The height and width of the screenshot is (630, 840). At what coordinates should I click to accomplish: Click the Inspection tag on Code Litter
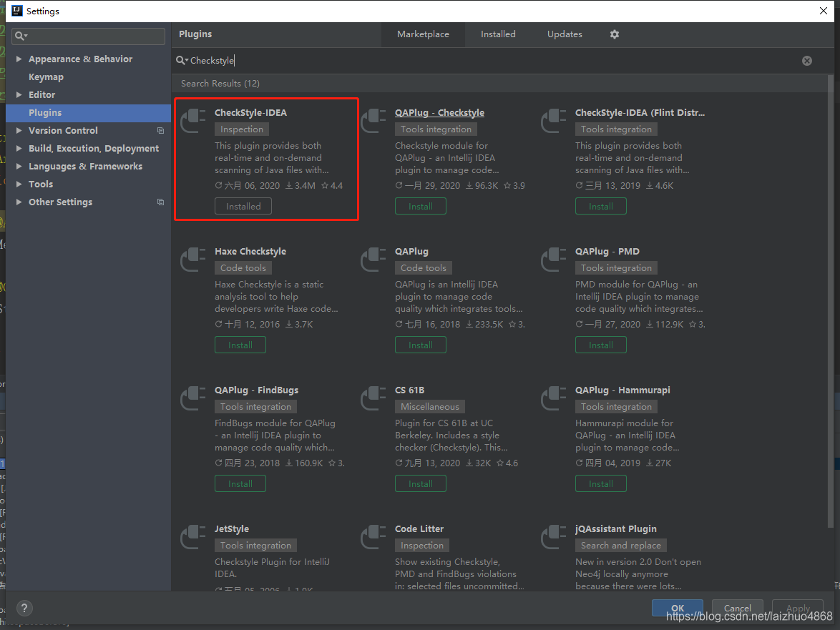(x=422, y=545)
